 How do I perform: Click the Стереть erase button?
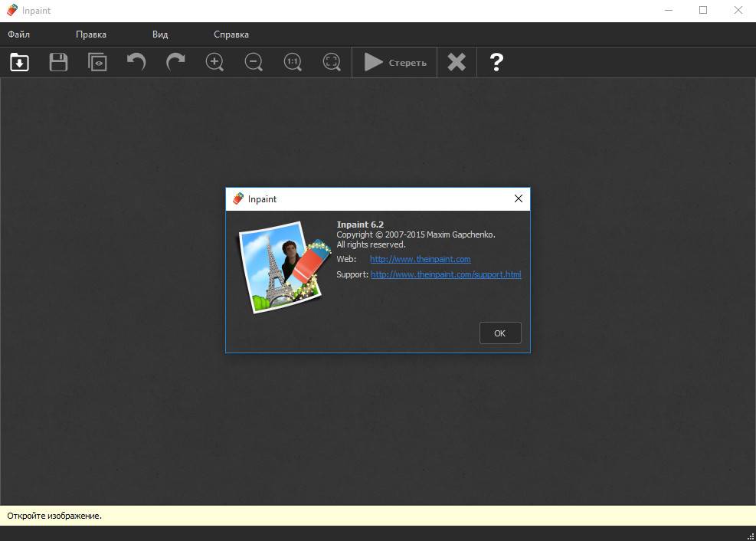395,62
